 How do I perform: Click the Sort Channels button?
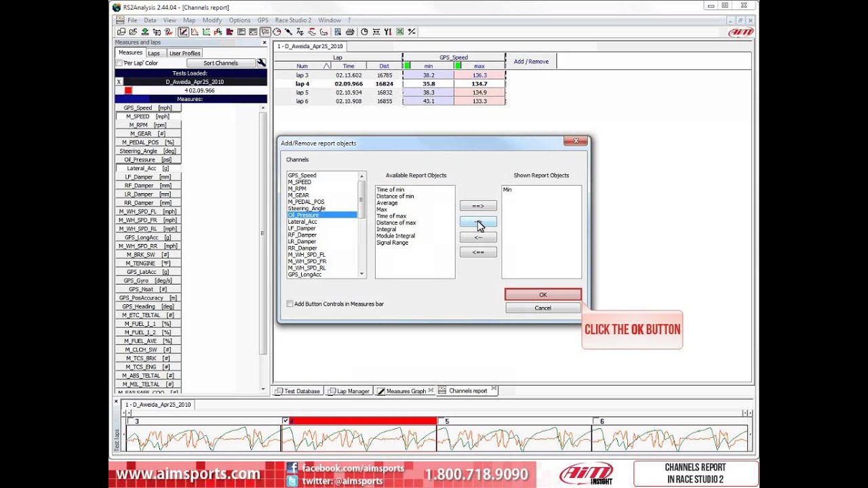click(x=221, y=63)
